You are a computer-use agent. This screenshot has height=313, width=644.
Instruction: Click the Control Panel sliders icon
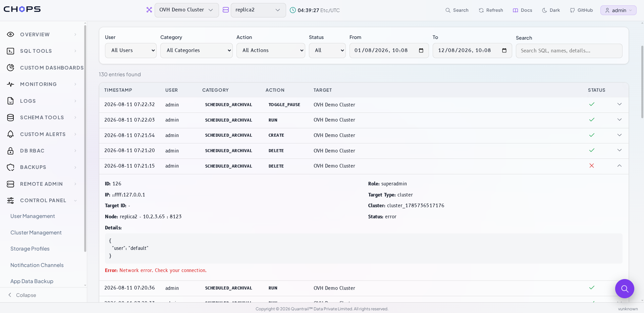11,200
